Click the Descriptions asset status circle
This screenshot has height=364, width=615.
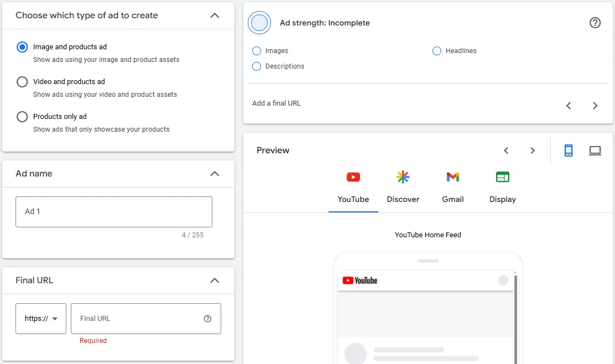click(257, 66)
